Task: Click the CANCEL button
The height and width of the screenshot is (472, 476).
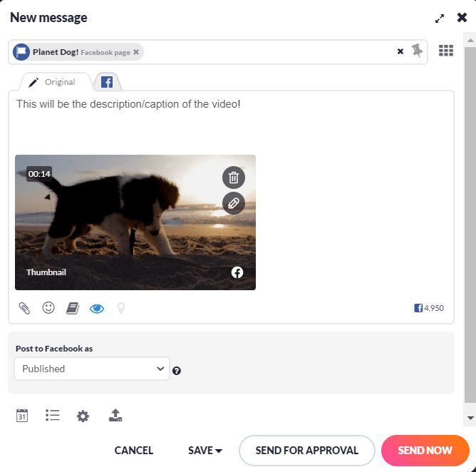Action: tap(134, 451)
